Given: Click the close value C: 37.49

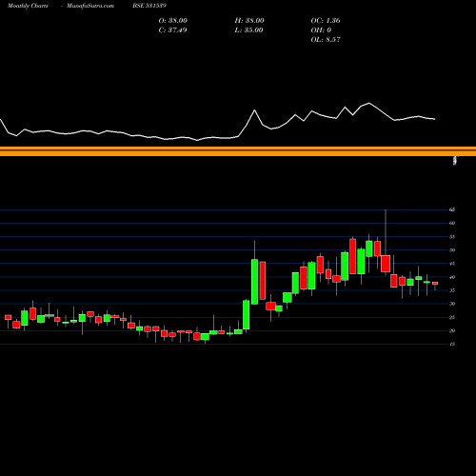Looking at the screenshot, I should pos(172,30).
